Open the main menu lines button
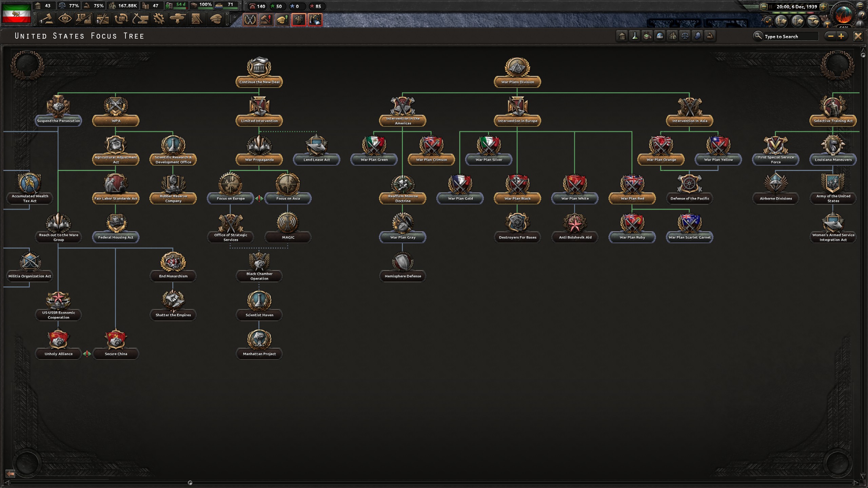Viewport: 868px width, 488px height. [860, 6]
